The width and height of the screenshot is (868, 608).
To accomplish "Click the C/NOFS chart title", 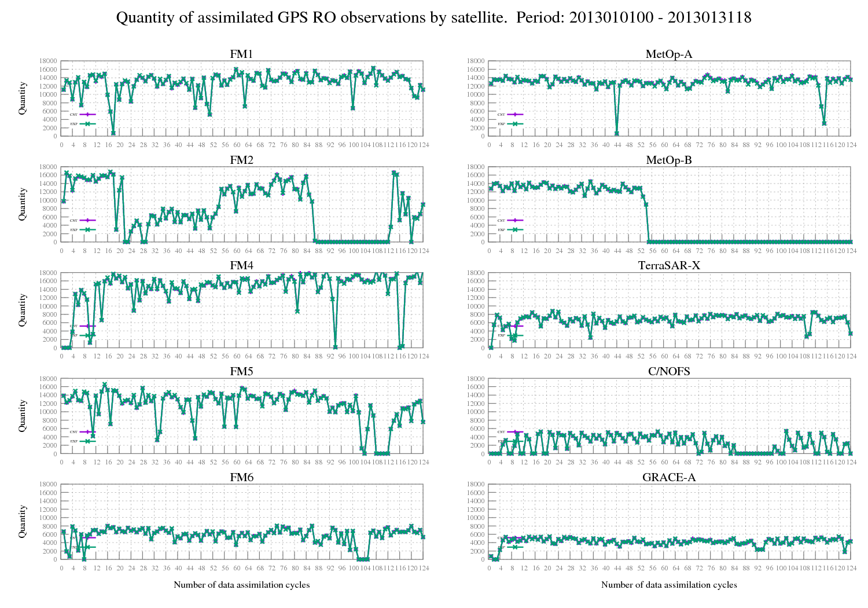I will click(x=669, y=372).
